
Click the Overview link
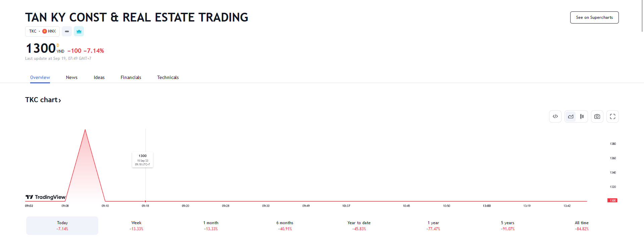(40, 77)
